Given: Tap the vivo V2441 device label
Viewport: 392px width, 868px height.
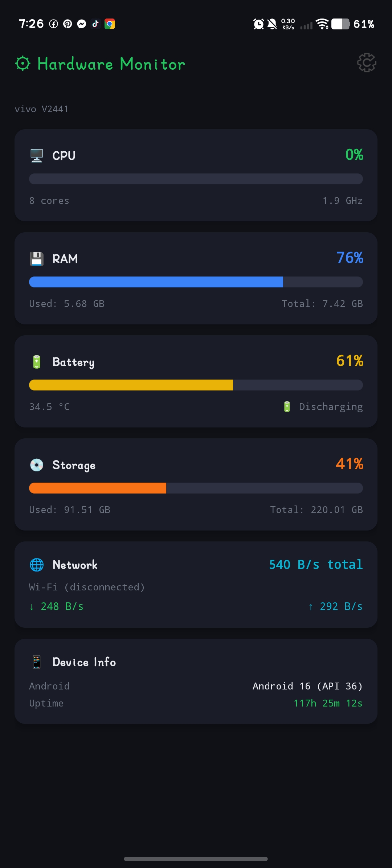Looking at the screenshot, I should [x=41, y=109].
